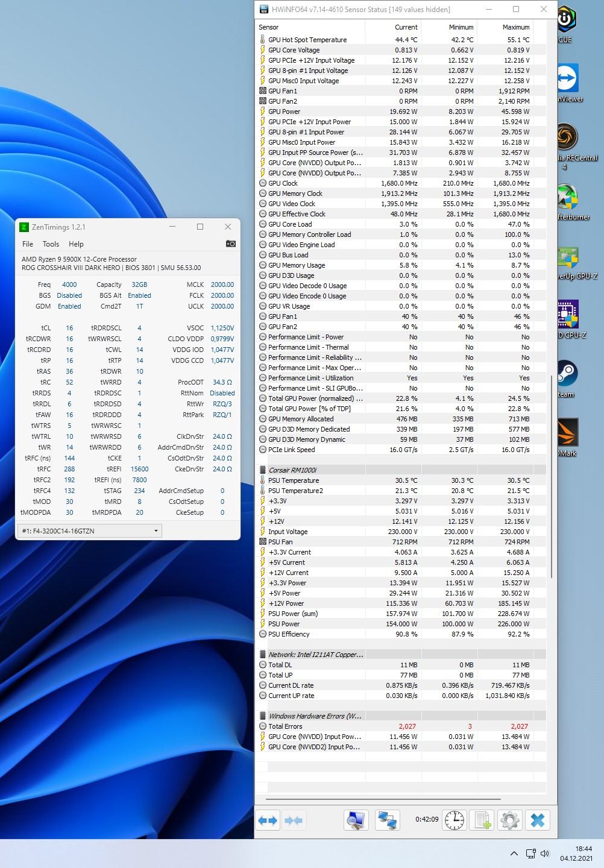Click ZenTimings tREFI value 15600
604x868 pixels.
[x=139, y=469]
